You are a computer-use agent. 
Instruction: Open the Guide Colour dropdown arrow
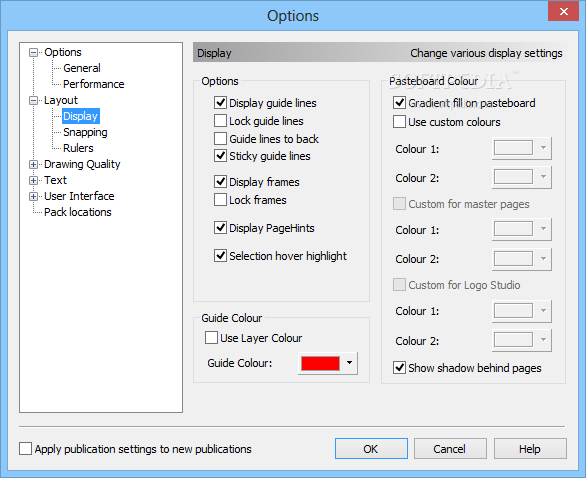(349, 363)
